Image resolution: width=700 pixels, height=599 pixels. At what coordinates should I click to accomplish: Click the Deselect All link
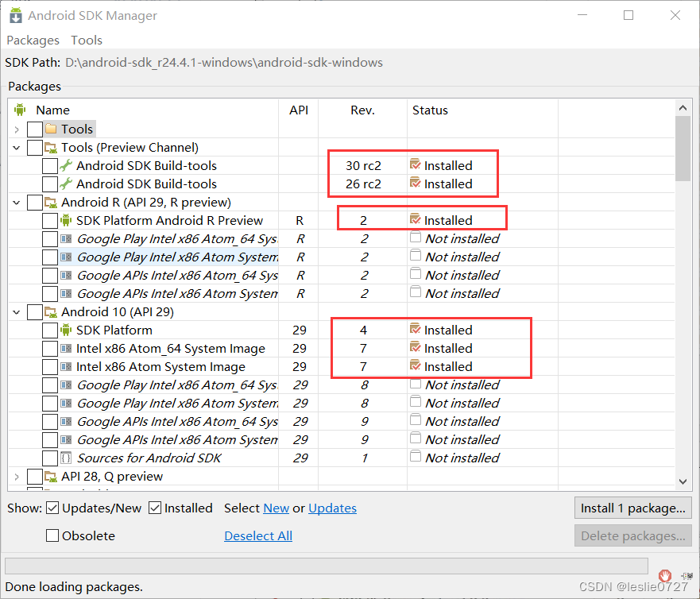point(258,535)
